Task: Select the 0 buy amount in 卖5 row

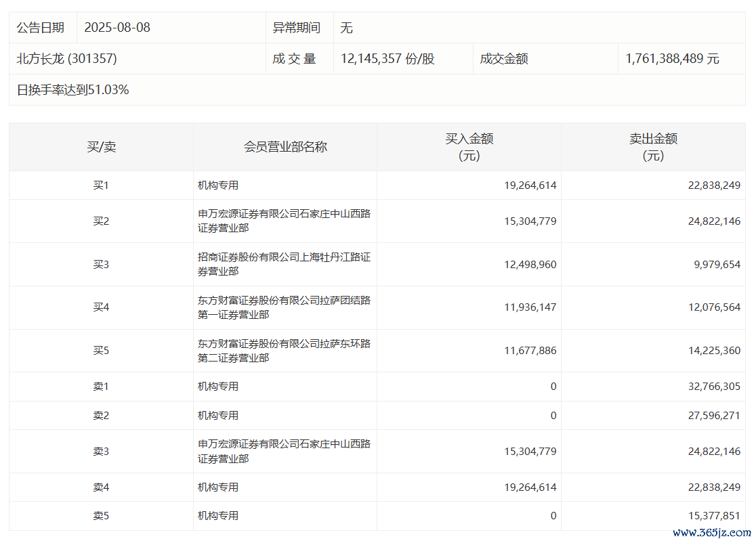Action: tap(553, 515)
